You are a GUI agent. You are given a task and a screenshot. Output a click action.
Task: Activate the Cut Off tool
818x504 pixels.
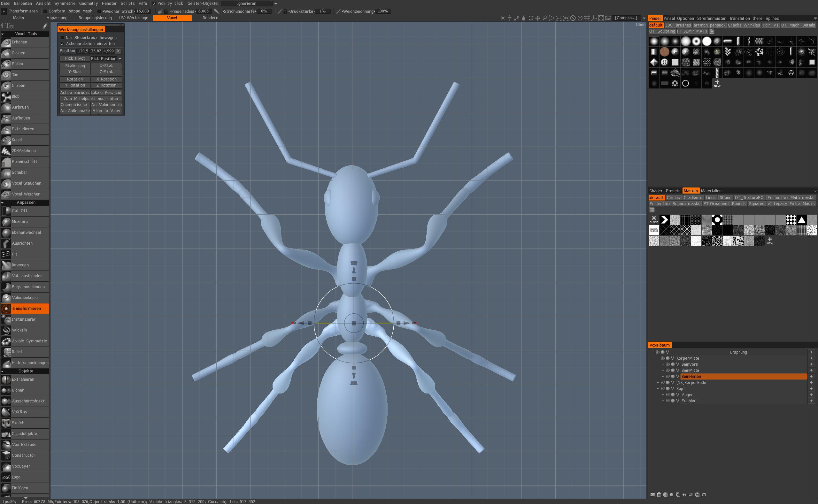click(25, 211)
